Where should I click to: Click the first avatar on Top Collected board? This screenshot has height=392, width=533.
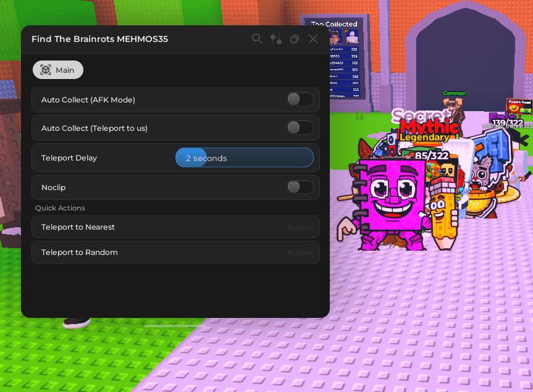coord(335,36)
